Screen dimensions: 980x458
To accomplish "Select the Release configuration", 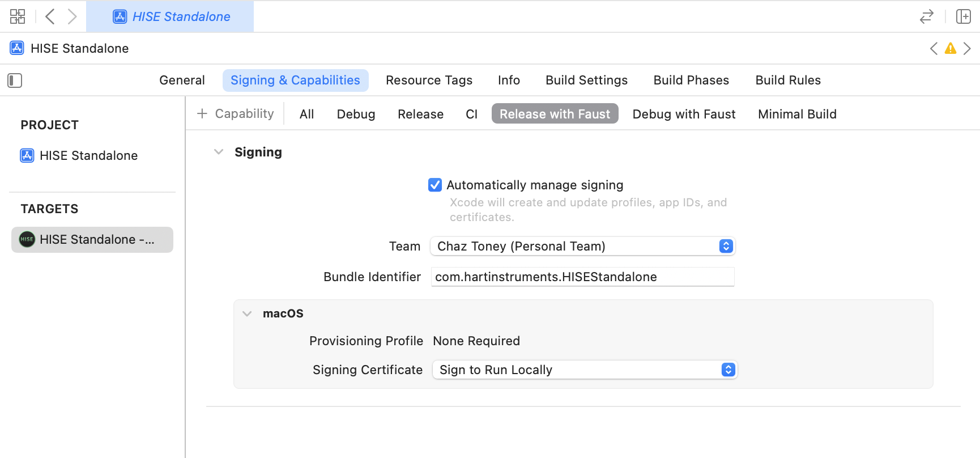I will 420,114.
